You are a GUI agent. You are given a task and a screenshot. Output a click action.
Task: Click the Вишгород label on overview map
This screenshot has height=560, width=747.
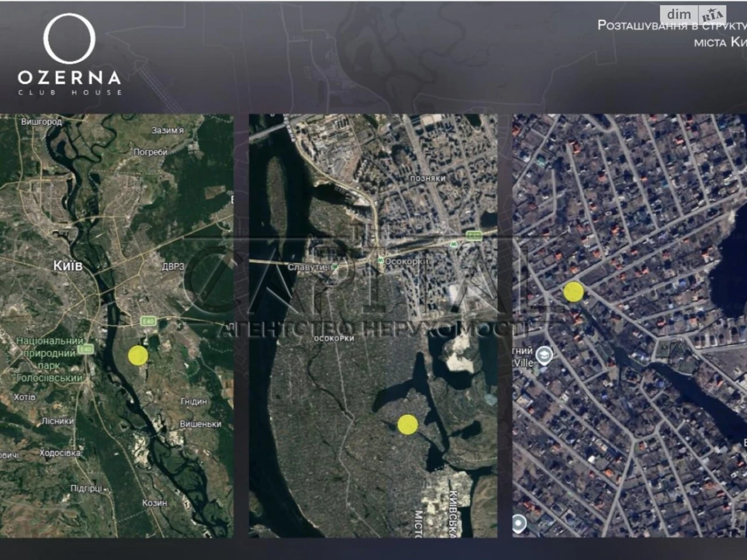point(41,122)
